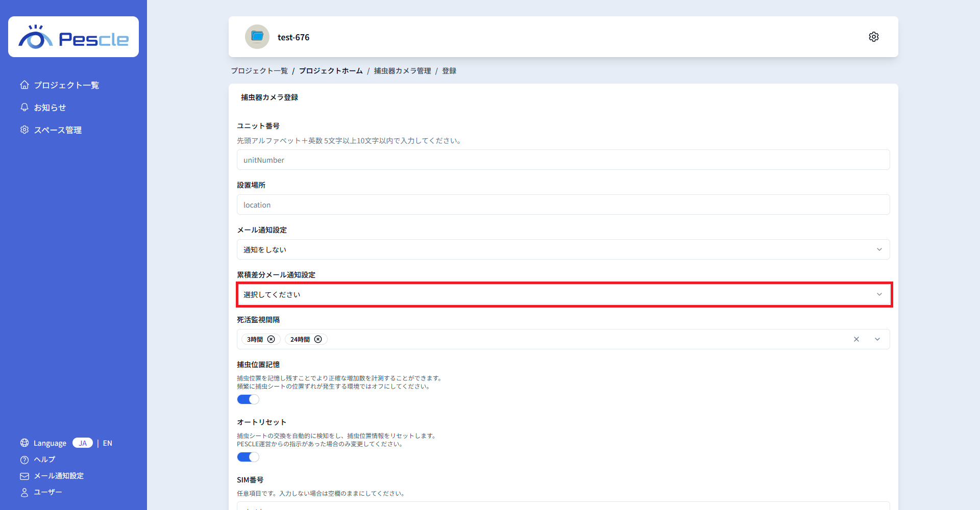Screen dimensions: 980x510
Task: Click the unitNumber input field
Action: coord(563,160)
